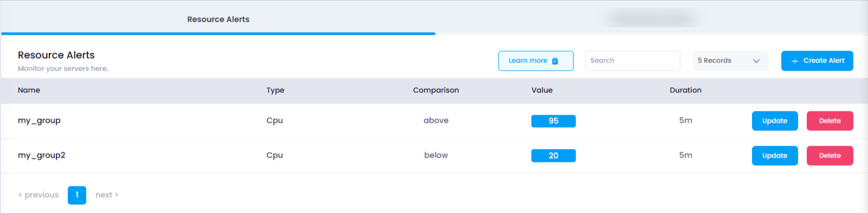The height and width of the screenshot is (213, 868).
Task: Click the book icon in Learn more
Action: tap(555, 61)
